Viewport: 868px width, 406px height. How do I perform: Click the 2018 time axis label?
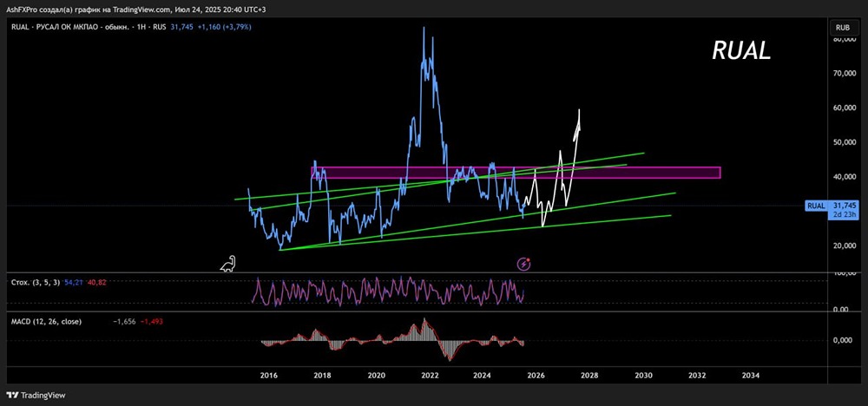point(322,375)
